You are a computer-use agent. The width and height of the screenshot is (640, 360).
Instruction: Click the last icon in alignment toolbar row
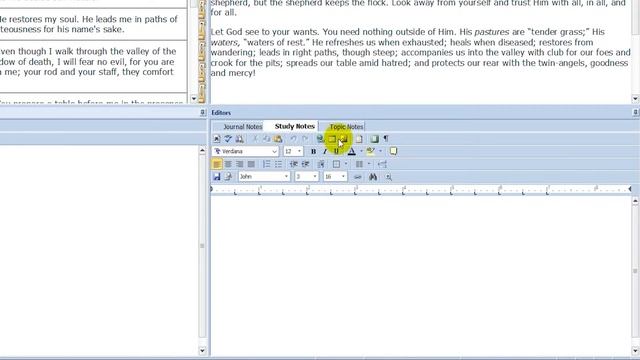tap(382, 164)
